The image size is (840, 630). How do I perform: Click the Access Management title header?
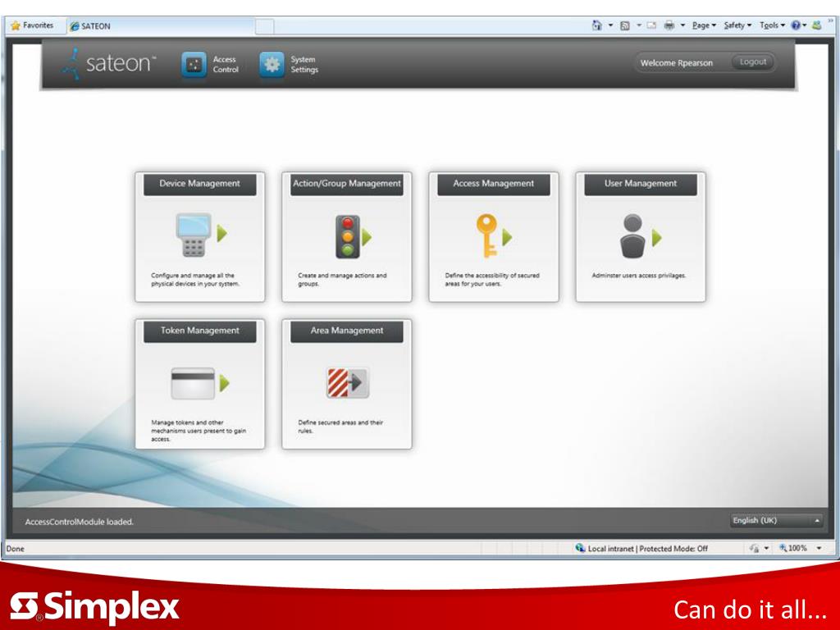pyautogui.click(x=493, y=184)
